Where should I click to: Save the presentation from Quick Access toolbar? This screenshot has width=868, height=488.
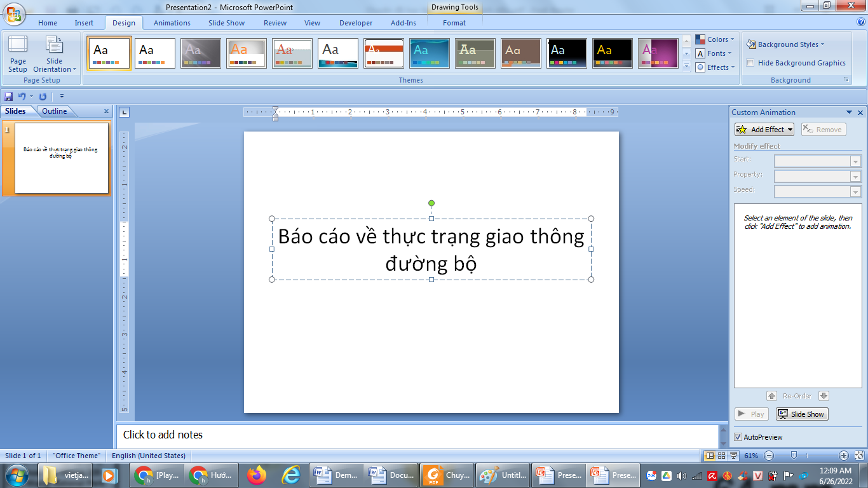click(x=8, y=97)
